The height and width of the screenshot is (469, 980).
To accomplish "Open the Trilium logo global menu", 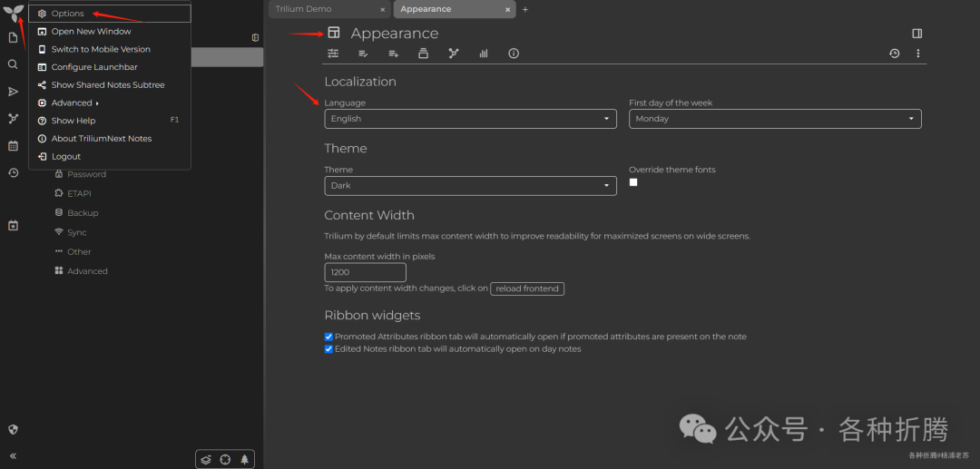I will [13, 12].
